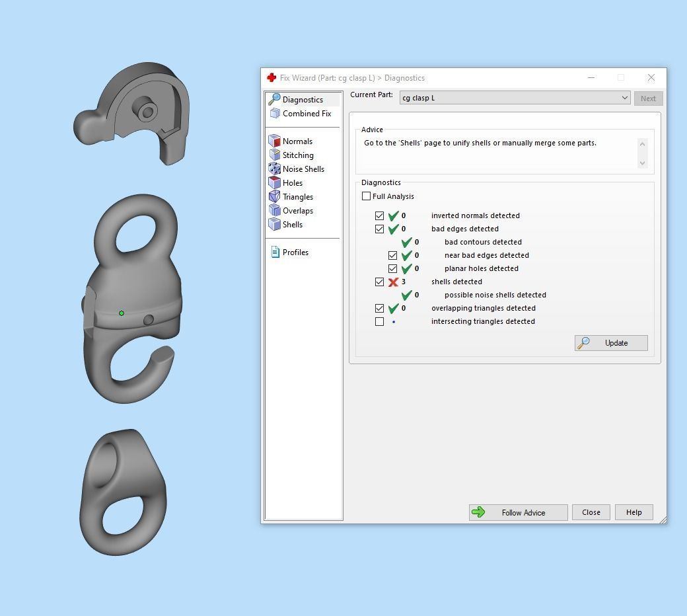Minimize the Fix Wizard window
Viewport: 687px width, 616px height.
tap(591, 77)
